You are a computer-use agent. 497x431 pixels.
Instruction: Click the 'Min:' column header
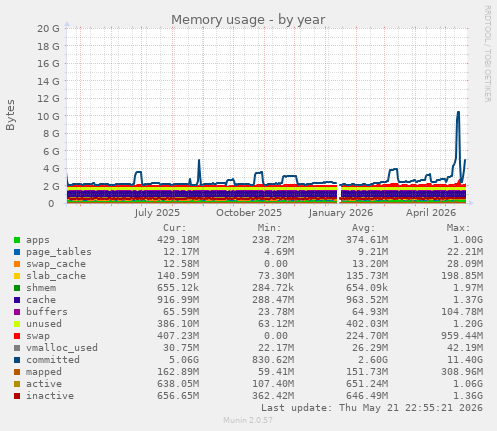(x=269, y=228)
